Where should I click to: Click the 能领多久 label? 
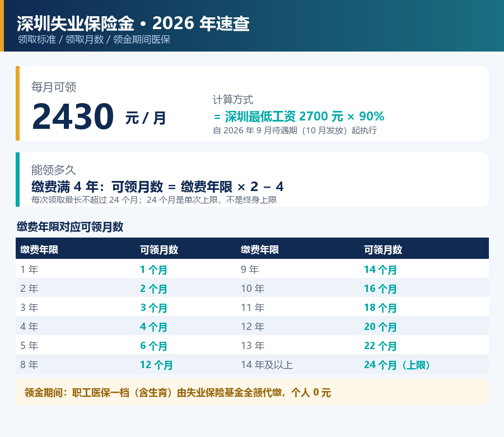pyautogui.click(x=53, y=169)
